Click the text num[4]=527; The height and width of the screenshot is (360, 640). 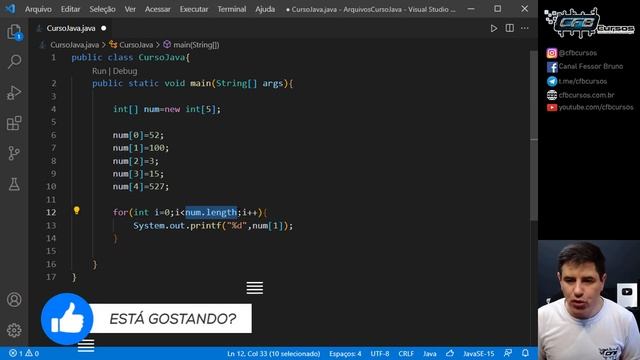(140, 187)
